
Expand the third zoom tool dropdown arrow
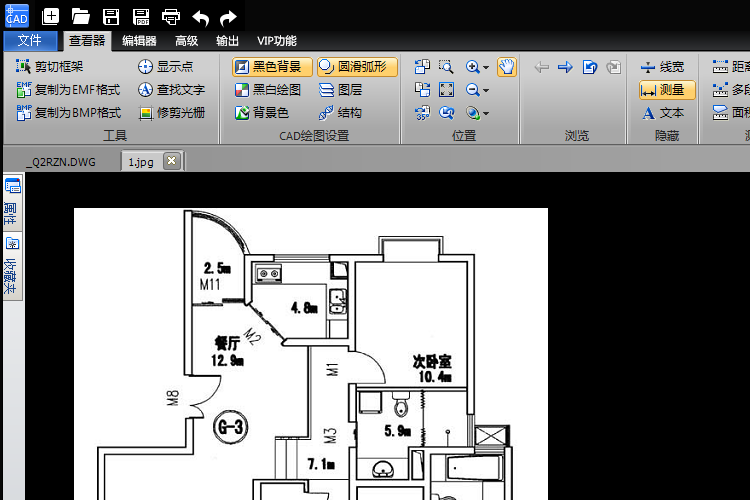(486, 113)
